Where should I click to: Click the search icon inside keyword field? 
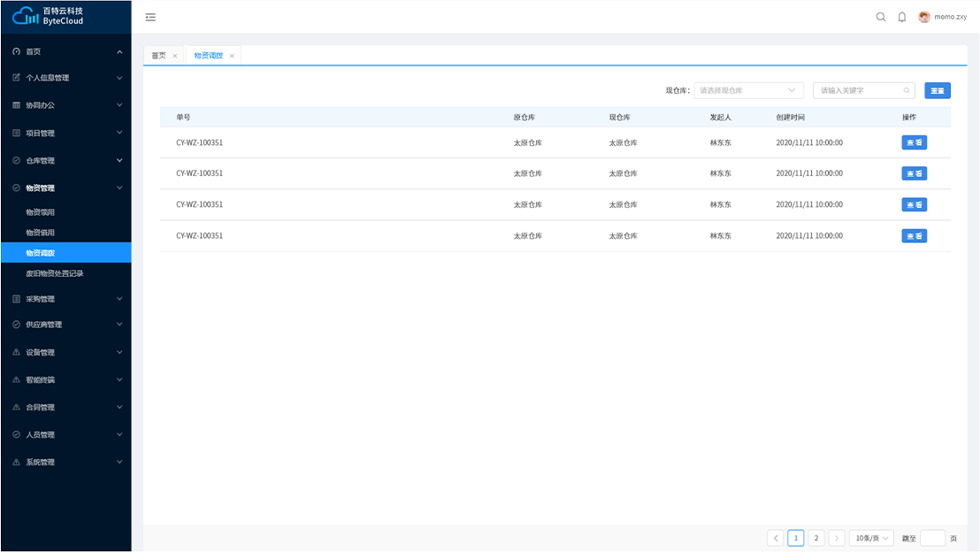907,90
